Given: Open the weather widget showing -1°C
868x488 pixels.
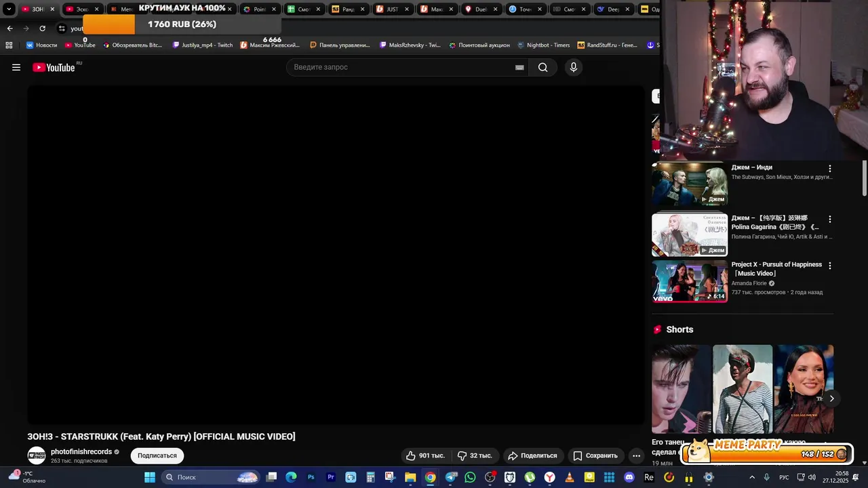Looking at the screenshot, I should tap(27, 477).
